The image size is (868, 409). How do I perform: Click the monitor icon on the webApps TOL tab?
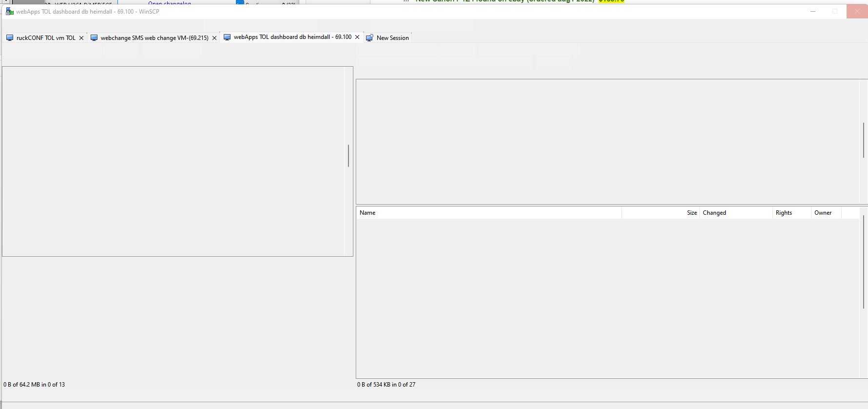(x=227, y=37)
